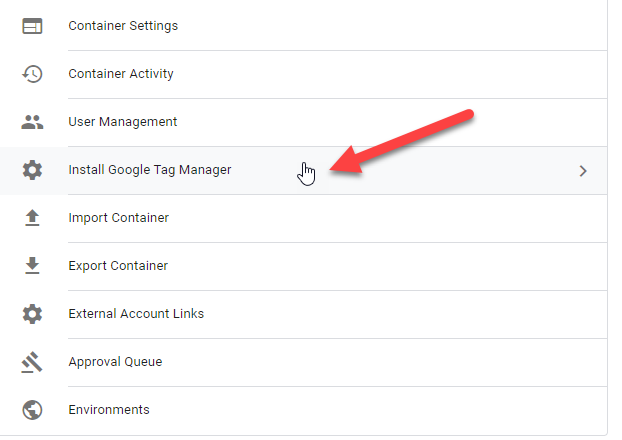This screenshot has width=622, height=440.
Task: Open External Account Links text label
Action: coord(136,314)
